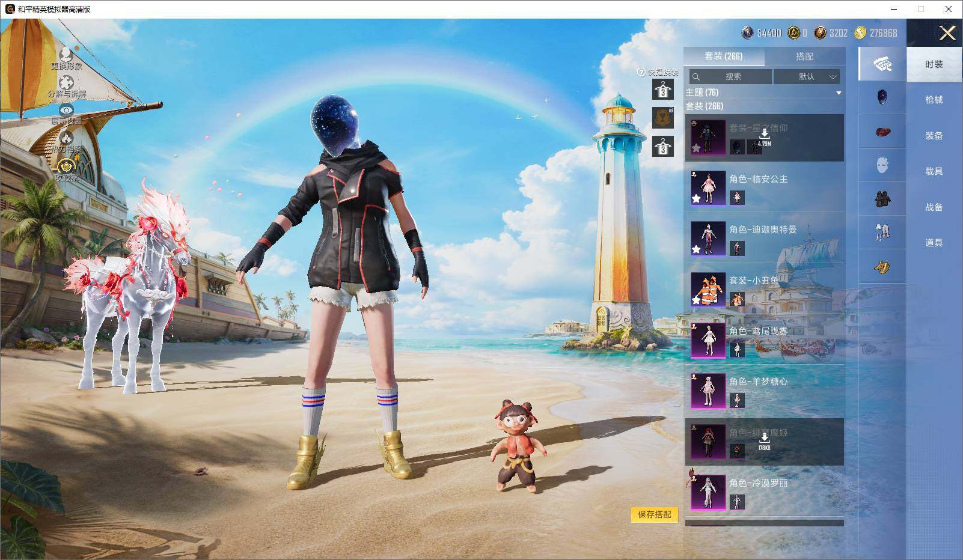Select the 载具 side tab
Image resolution: width=963 pixels, height=560 pixels.
pos(934,171)
